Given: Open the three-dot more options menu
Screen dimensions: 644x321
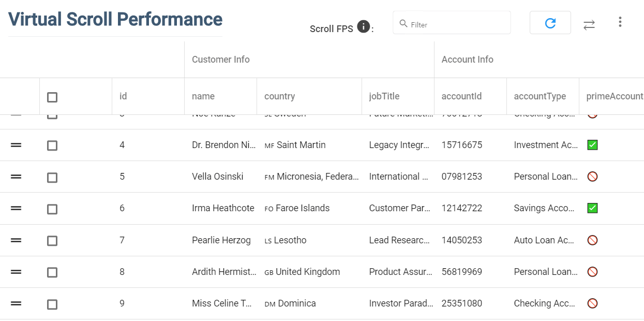Looking at the screenshot, I should (620, 22).
